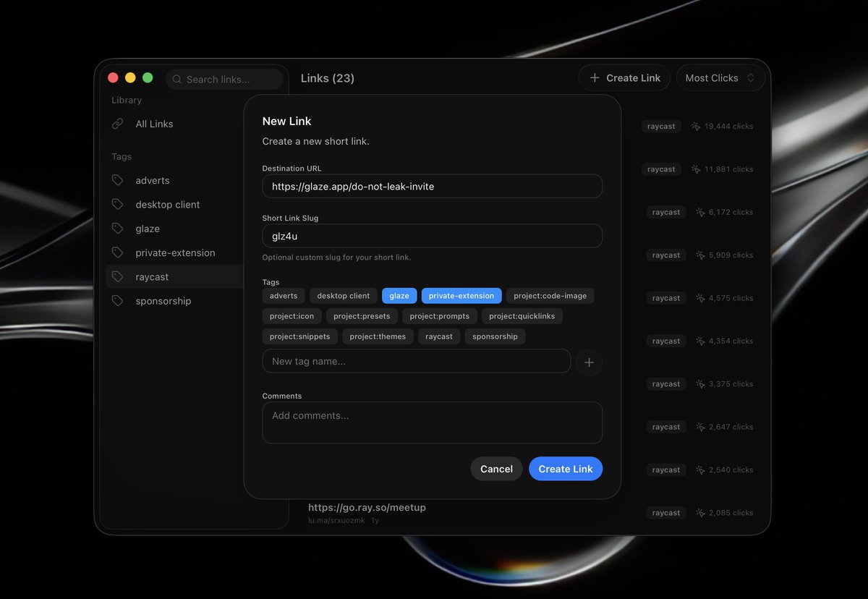The height and width of the screenshot is (599, 868).
Task: Click the magnifier icon in the search field
Action: coord(177,79)
